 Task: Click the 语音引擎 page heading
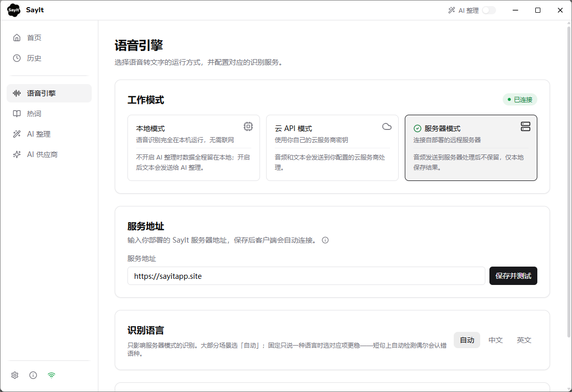click(x=139, y=45)
